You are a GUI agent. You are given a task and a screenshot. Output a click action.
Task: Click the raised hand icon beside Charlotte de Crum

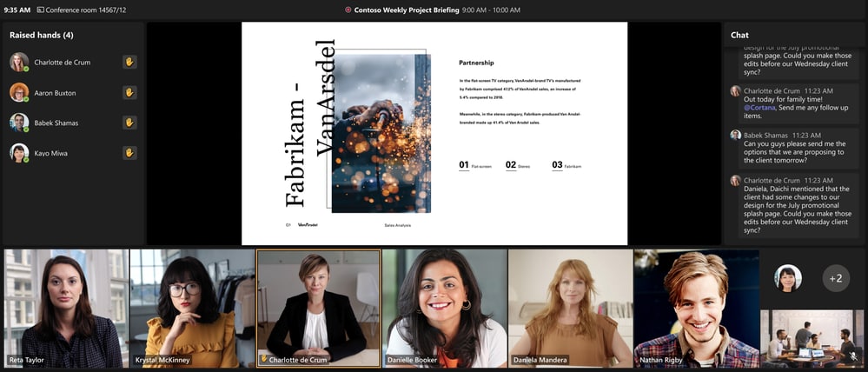[129, 62]
